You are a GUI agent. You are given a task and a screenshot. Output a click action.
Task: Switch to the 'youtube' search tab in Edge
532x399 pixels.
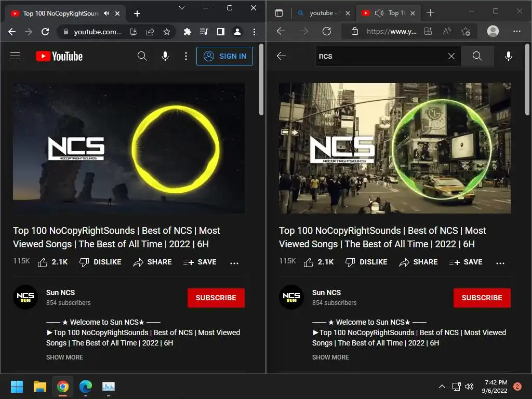coord(323,13)
